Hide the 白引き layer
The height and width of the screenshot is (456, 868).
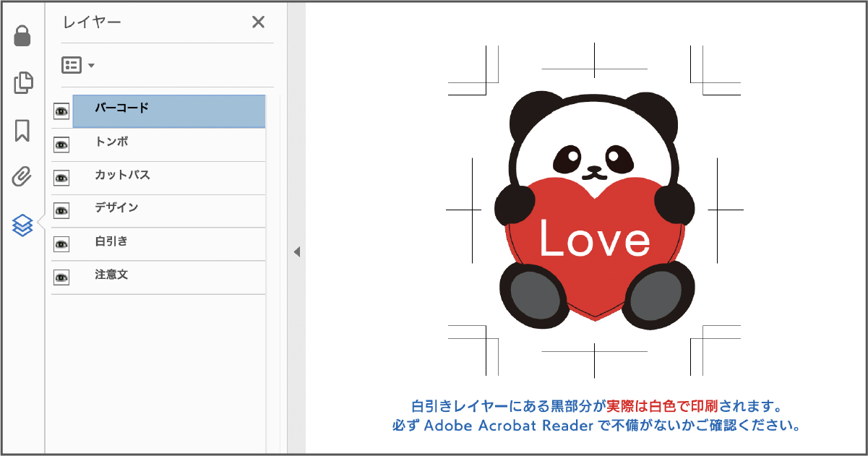tap(61, 244)
